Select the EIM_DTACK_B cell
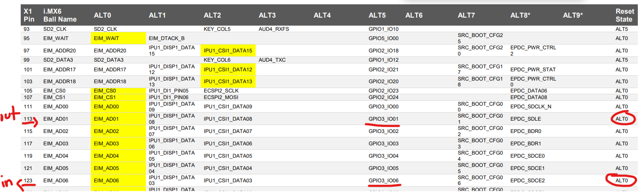The height and width of the screenshot is (192, 644). point(167,38)
